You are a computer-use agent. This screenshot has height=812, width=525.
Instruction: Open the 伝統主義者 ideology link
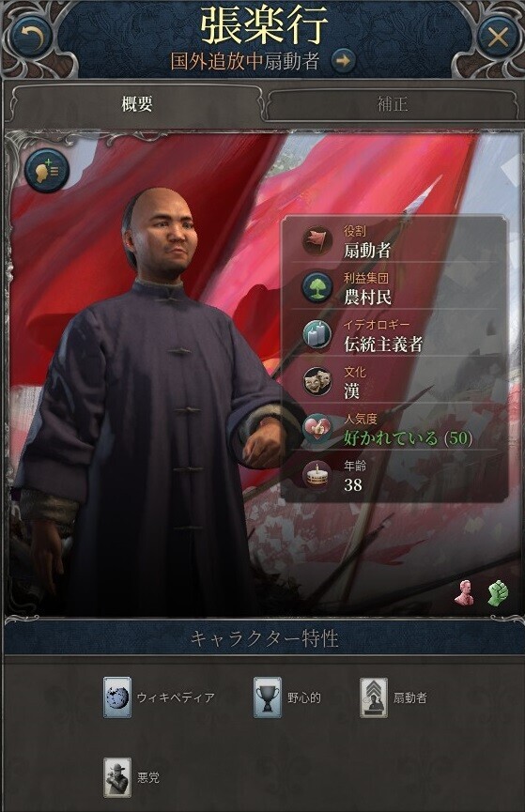[x=383, y=345]
